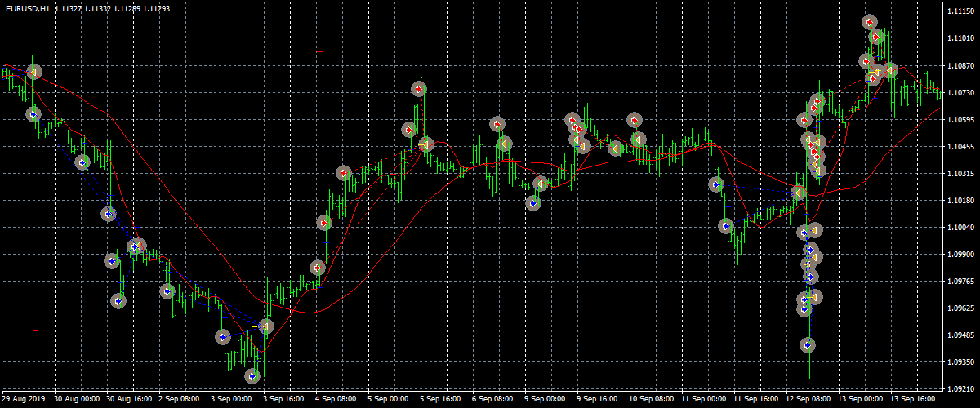
Task: Click the 1.09765 price label
Action: pos(960,282)
